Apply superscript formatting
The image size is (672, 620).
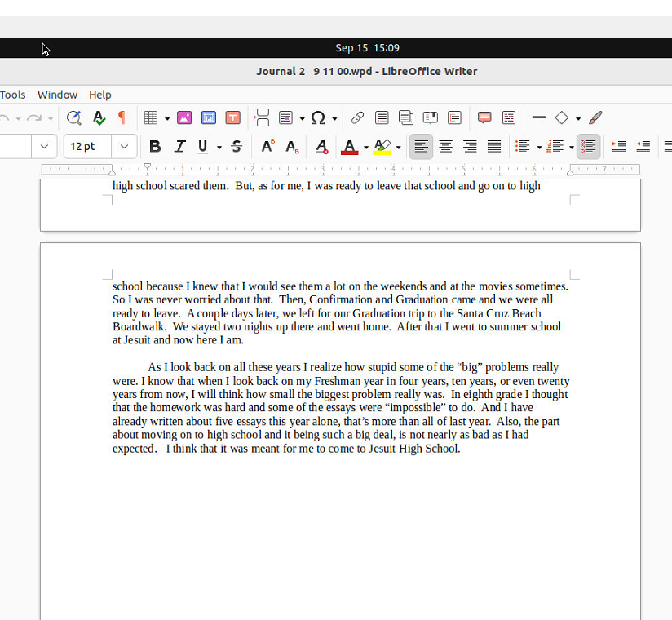tap(267, 147)
